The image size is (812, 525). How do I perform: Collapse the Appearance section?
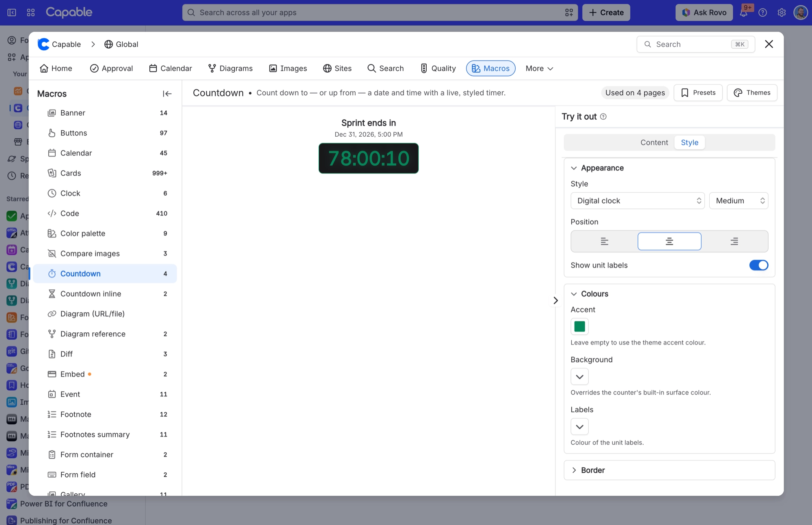pyautogui.click(x=597, y=168)
